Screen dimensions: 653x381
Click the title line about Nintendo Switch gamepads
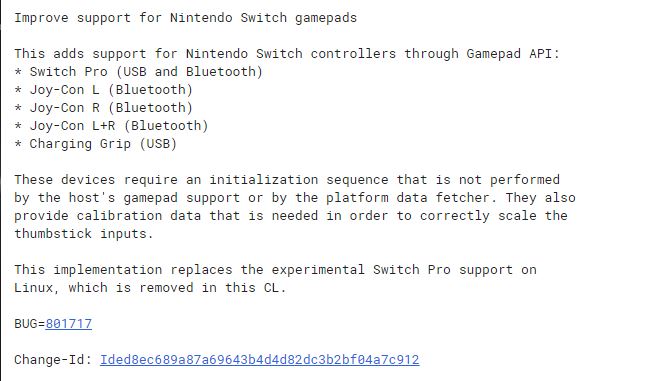point(185,18)
